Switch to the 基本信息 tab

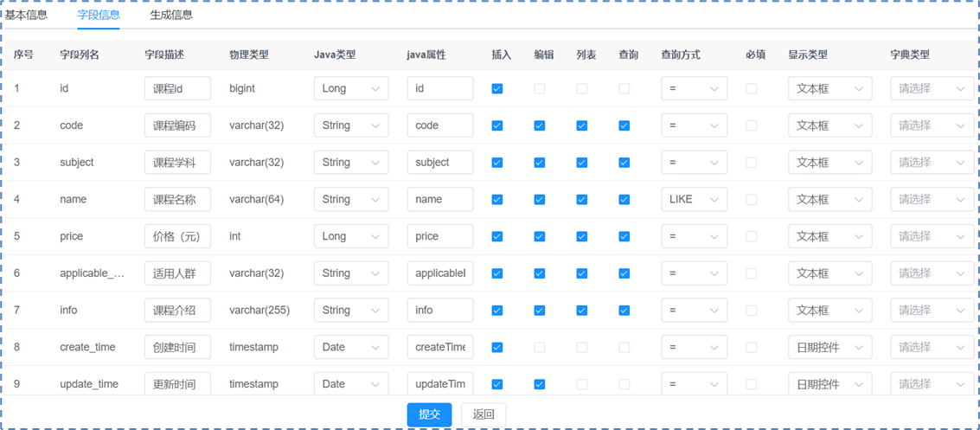26,15
